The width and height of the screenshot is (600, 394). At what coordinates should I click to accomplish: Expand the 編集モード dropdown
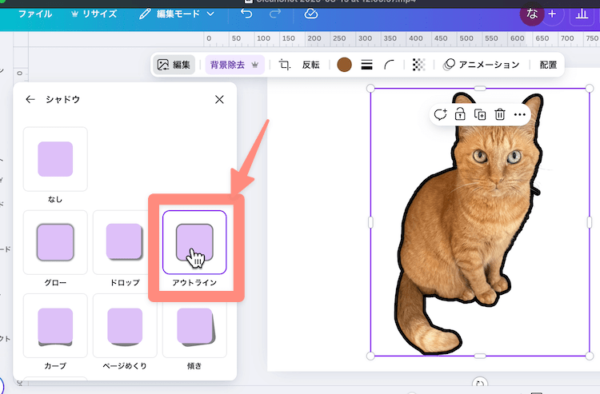click(176, 14)
